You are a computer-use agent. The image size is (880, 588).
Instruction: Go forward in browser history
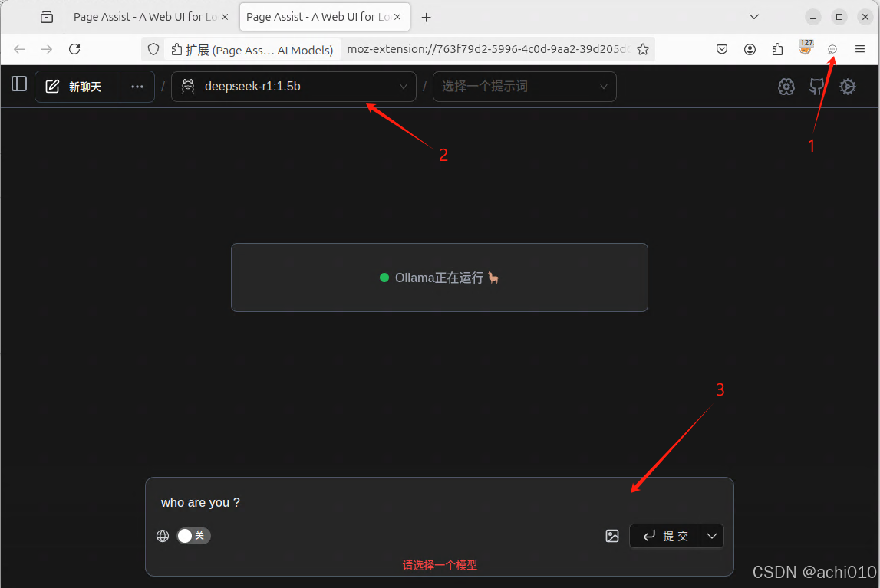(x=47, y=49)
